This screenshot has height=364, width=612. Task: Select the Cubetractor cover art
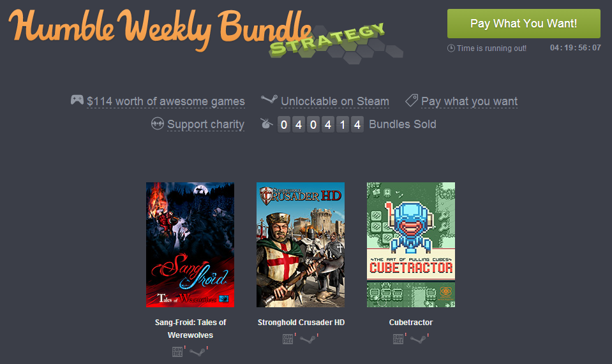pyautogui.click(x=411, y=245)
